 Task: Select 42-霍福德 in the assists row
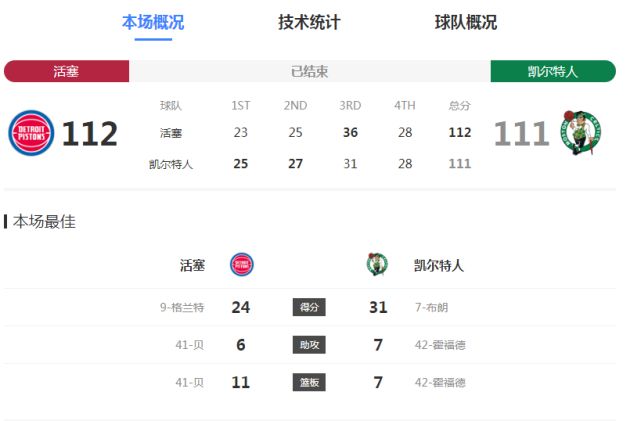tap(440, 345)
